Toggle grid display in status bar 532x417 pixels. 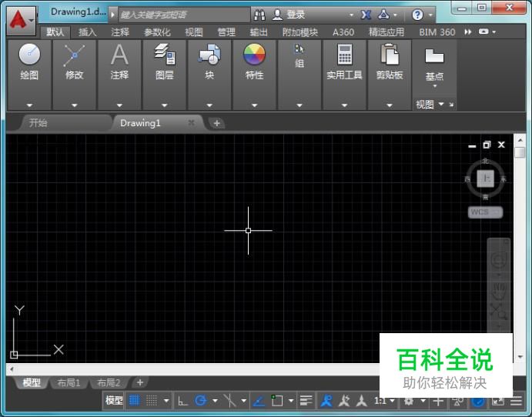[135, 401]
